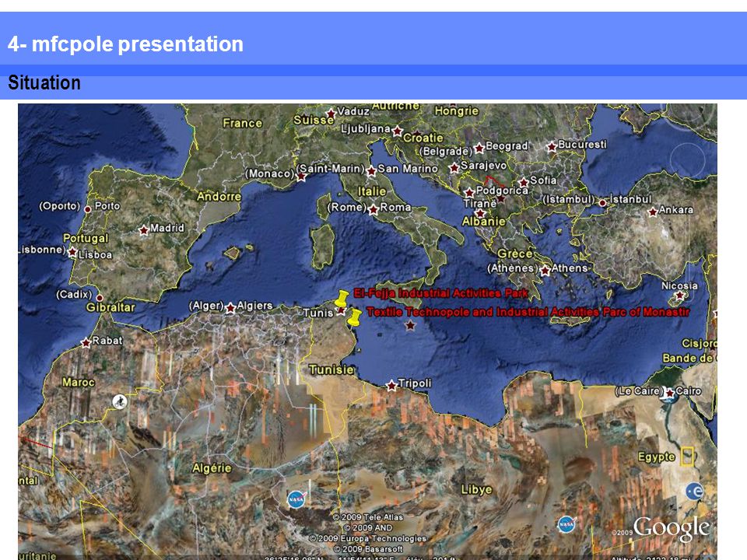Click the blue 'e' icon in Egypt
Viewport: 747px width, 560px height.
pos(695,491)
